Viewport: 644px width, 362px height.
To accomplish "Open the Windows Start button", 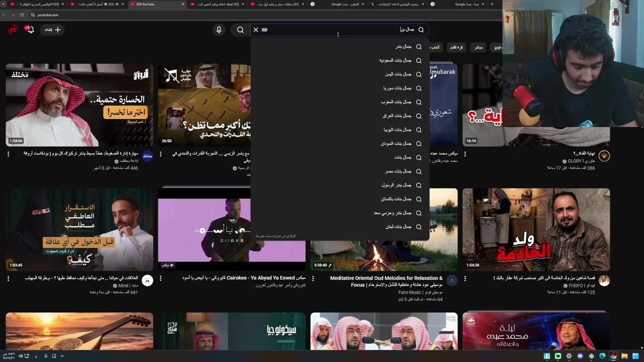I will (x=635, y=356).
